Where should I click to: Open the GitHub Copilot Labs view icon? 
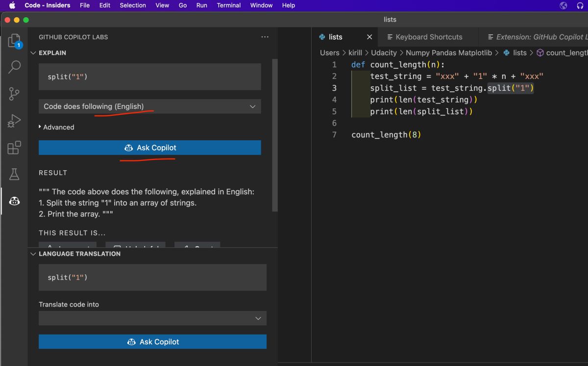pos(14,201)
